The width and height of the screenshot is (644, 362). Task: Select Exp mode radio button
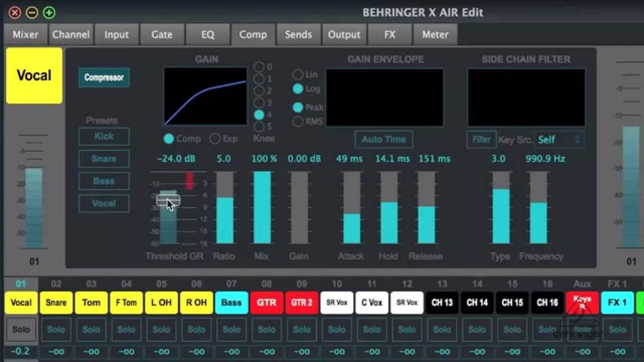click(x=215, y=139)
